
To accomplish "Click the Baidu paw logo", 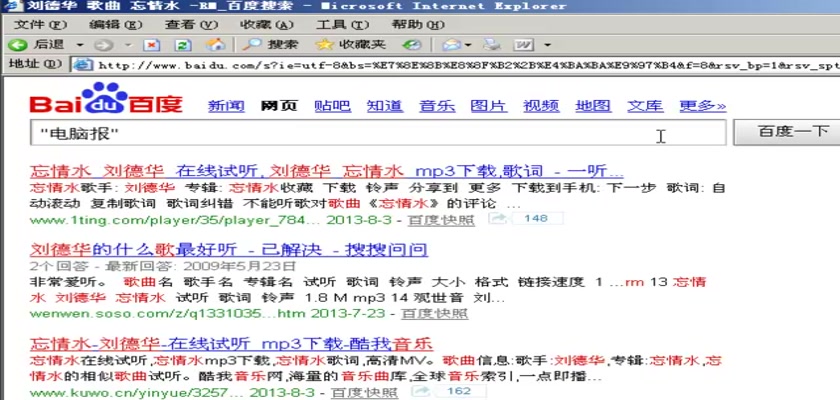I will point(105,97).
